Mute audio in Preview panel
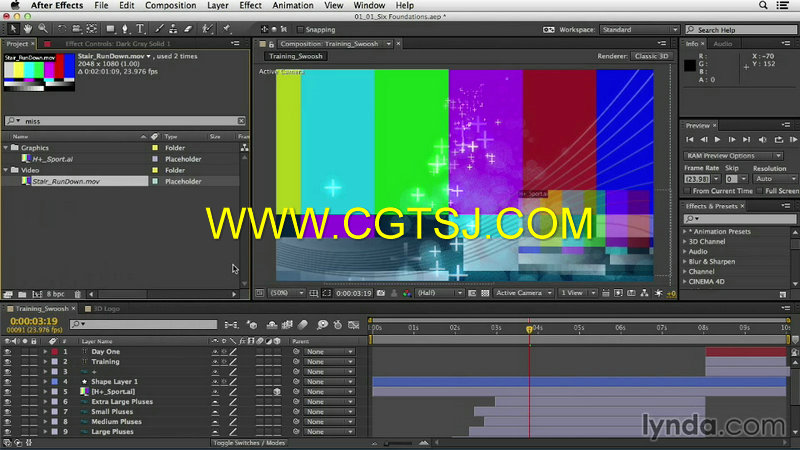 (763, 139)
